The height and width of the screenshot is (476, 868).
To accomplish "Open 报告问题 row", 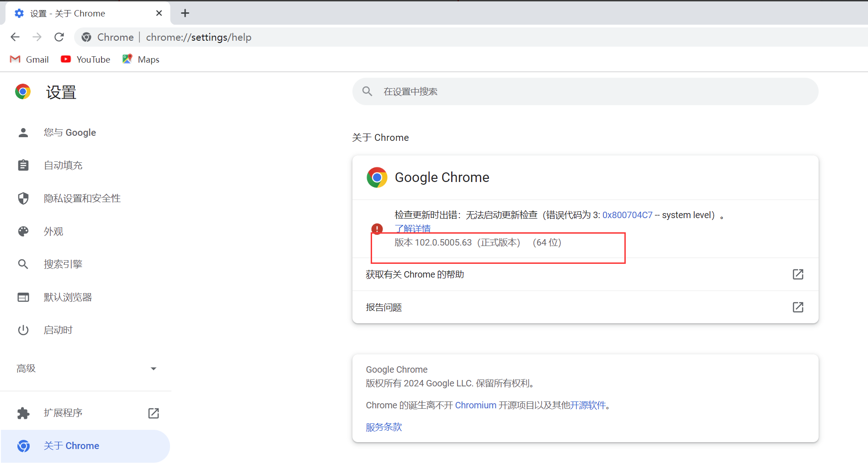I will (x=585, y=307).
